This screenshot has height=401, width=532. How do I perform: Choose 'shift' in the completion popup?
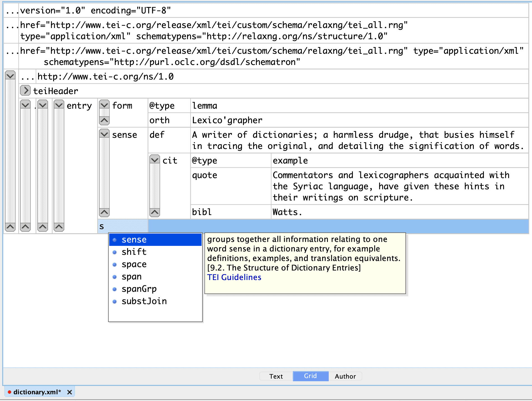134,252
